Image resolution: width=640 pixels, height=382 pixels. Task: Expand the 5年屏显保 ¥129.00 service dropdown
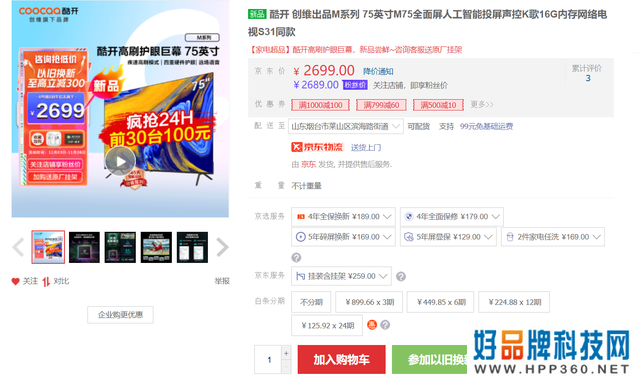point(448,237)
